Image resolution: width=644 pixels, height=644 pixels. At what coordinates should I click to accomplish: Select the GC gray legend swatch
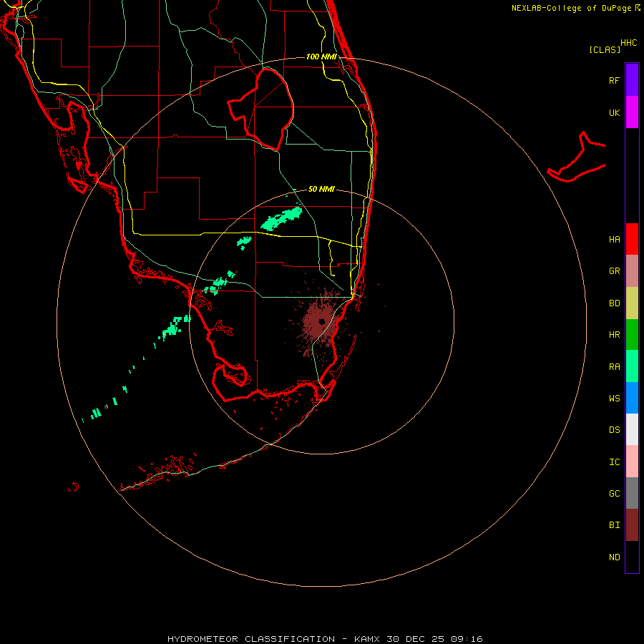tap(632, 493)
